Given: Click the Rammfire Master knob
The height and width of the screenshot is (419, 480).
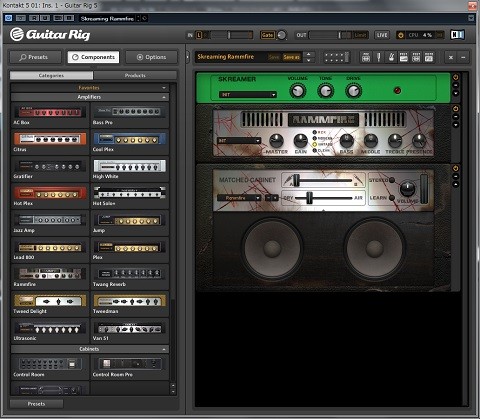Looking at the screenshot, I should coord(276,141).
